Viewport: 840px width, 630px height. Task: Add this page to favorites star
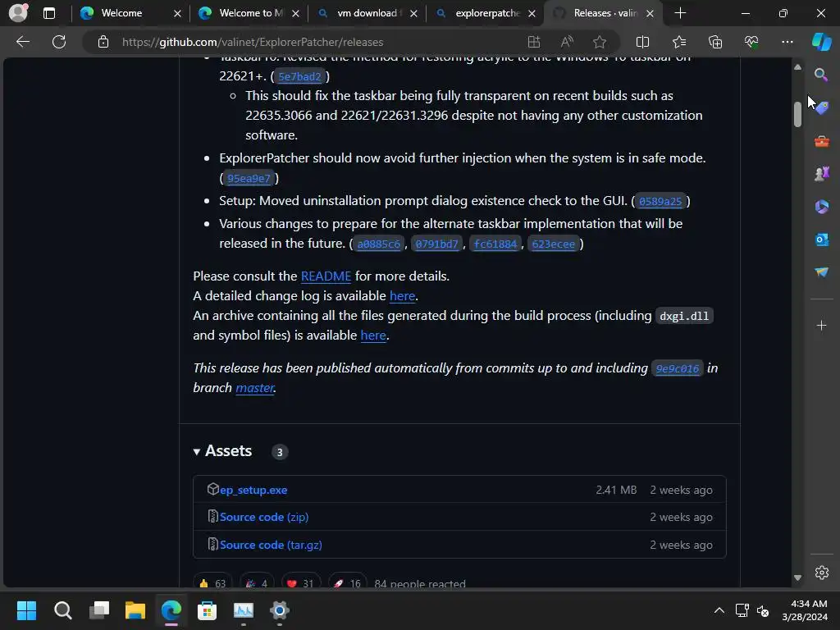[x=600, y=42]
